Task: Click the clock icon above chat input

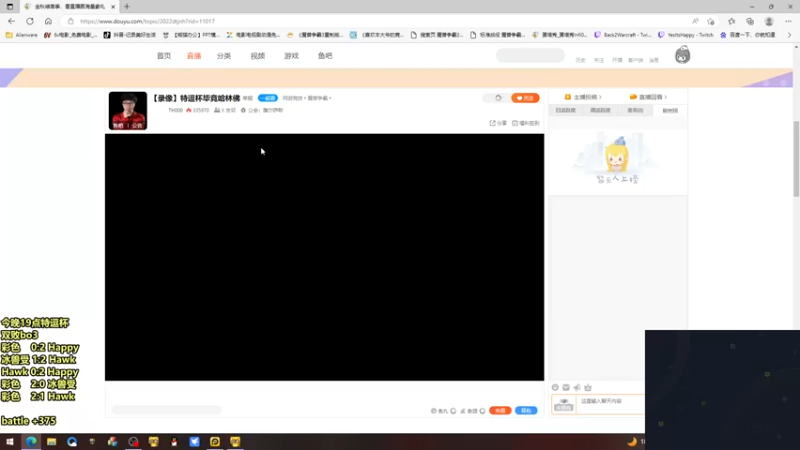Action: tap(555, 388)
